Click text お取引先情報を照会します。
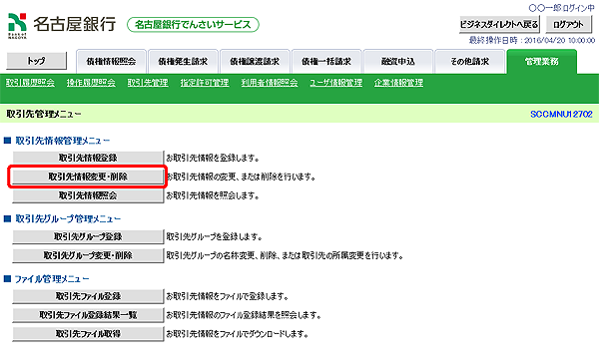 tap(213, 195)
